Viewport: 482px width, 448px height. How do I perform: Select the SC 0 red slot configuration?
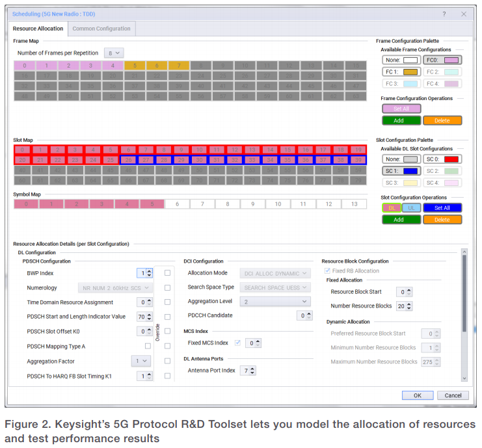click(x=442, y=160)
